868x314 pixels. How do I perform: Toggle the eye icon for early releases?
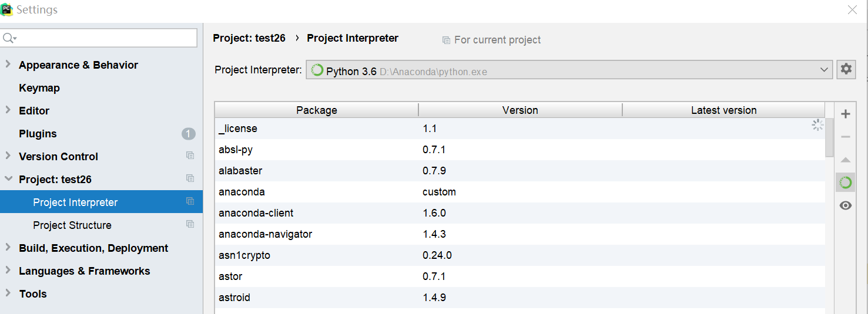coord(846,205)
